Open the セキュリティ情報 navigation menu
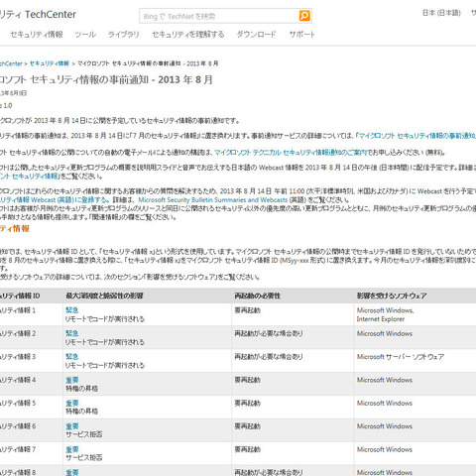 tap(37, 35)
